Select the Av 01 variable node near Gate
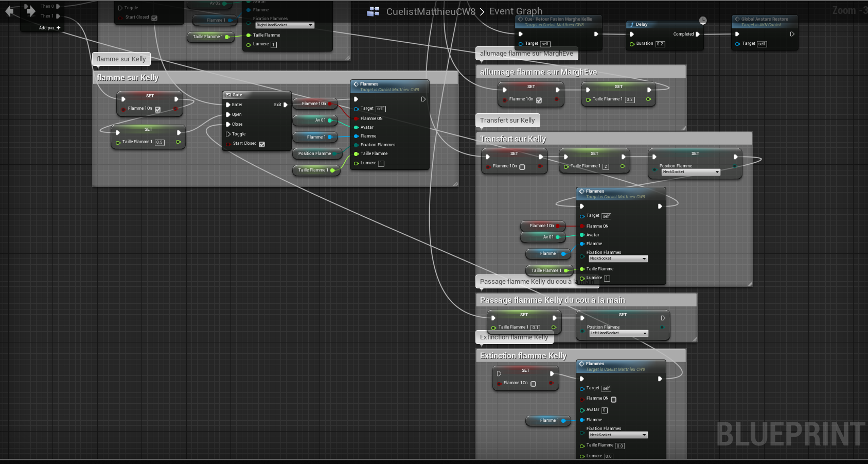Viewport: 868px width, 464px height. coord(315,121)
